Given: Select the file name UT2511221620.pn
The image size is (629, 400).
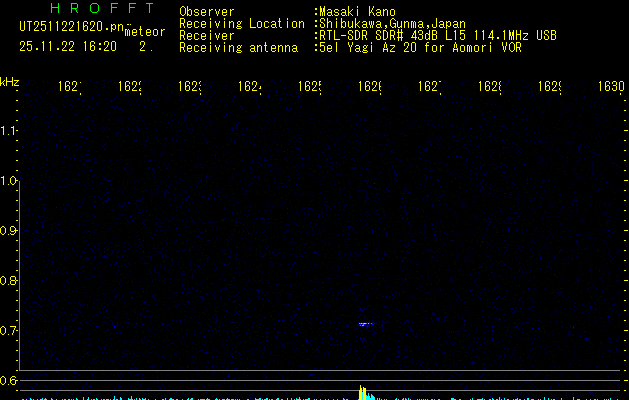Looking at the screenshot, I should point(71,27).
